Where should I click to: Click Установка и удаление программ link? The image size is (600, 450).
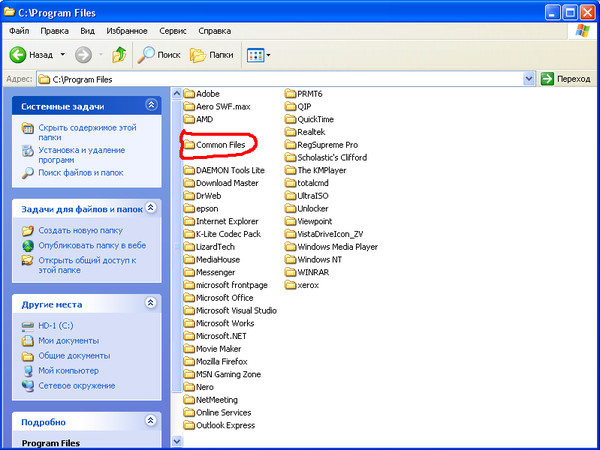click(82, 155)
